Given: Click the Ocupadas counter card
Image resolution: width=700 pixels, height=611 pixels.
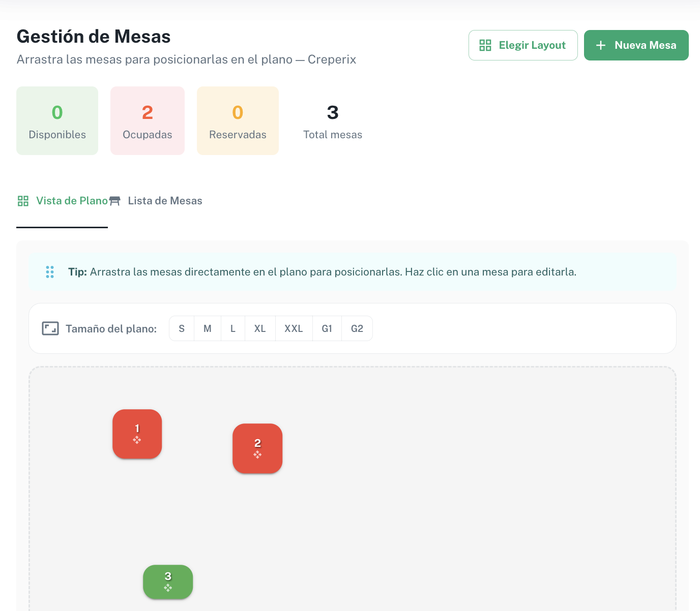Looking at the screenshot, I should [x=148, y=120].
